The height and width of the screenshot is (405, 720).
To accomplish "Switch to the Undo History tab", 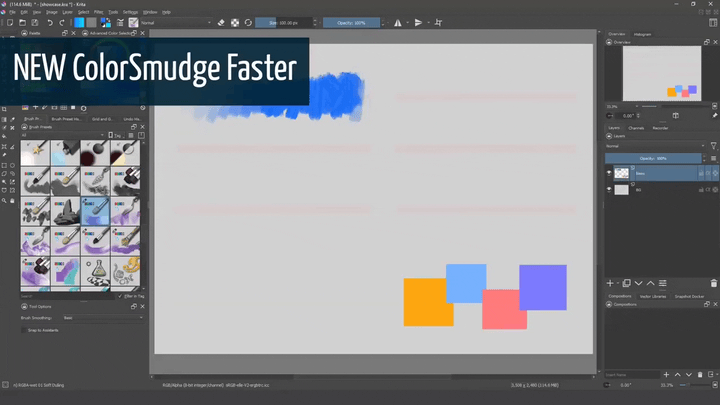I will pos(132,119).
